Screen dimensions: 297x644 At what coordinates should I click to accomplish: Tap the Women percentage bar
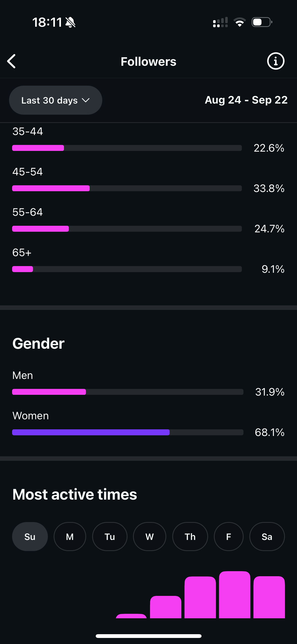pyautogui.click(x=127, y=432)
